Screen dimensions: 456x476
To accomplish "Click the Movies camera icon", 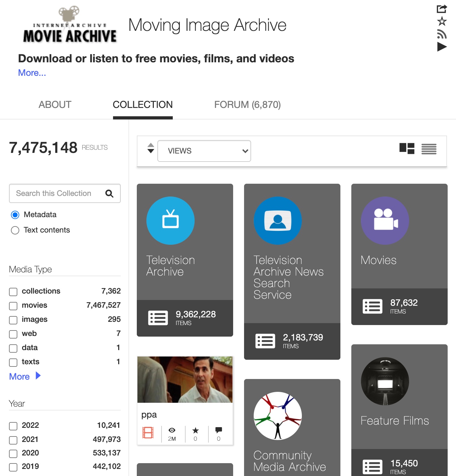I will [385, 221].
